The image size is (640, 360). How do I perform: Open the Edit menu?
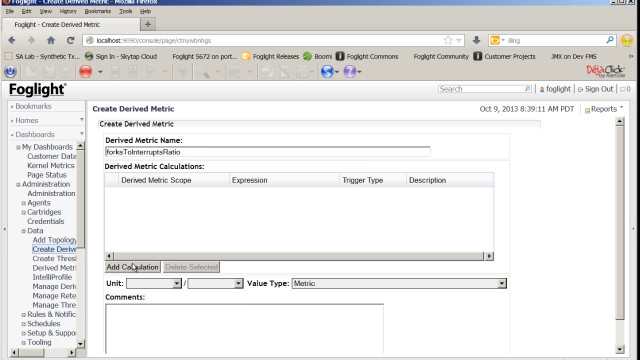[x=27, y=11]
